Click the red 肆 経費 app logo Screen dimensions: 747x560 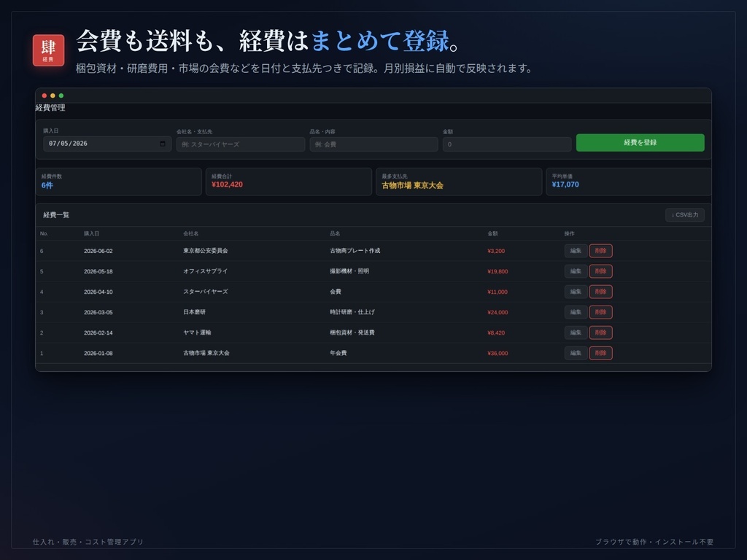tap(49, 50)
